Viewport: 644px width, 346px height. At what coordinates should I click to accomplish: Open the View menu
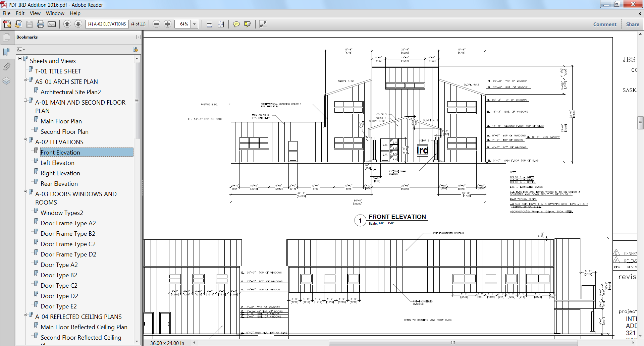pyautogui.click(x=35, y=13)
